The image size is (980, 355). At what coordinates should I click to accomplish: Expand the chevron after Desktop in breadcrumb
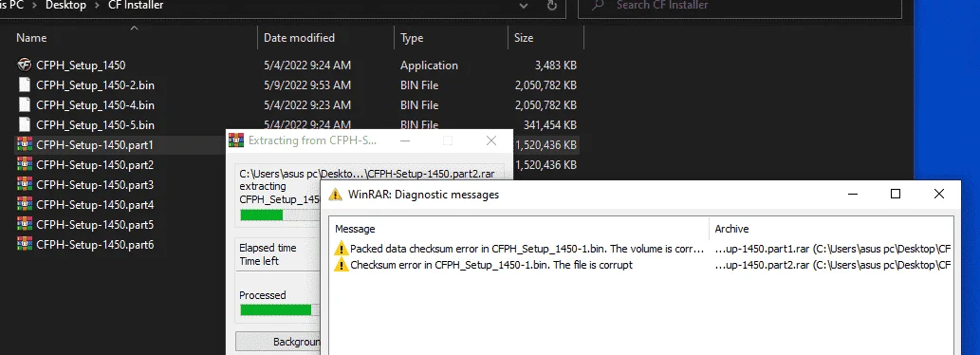(97, 6)
